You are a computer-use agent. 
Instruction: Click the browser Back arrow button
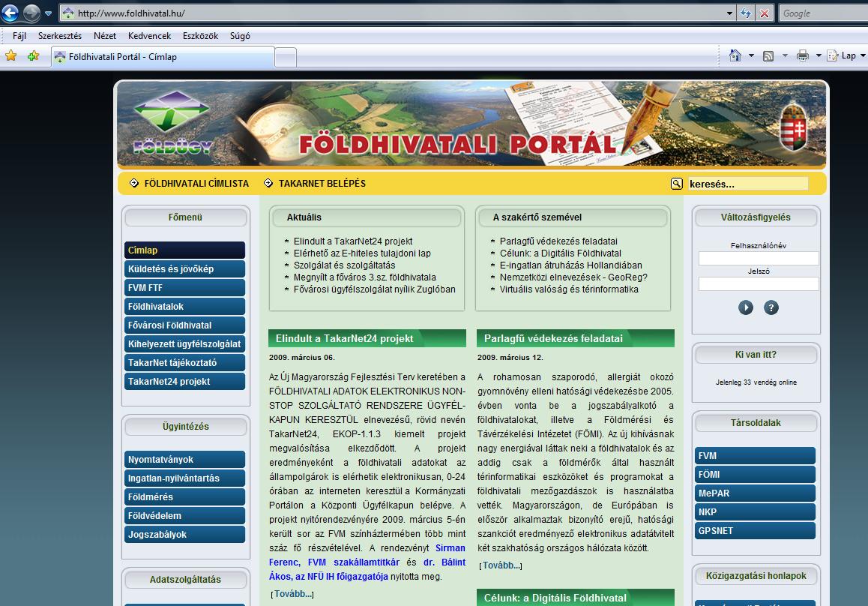(10, 12)
